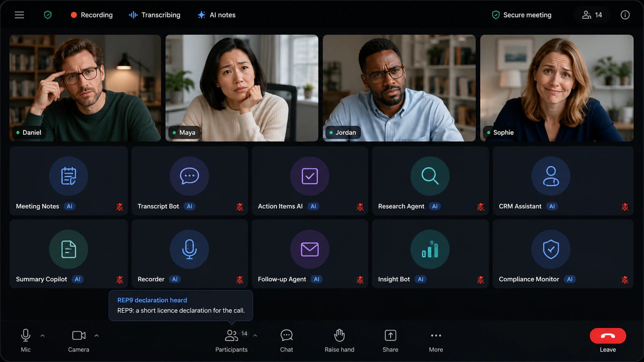
Task: Select Sophie's video tile
Action: click(557, 88)
